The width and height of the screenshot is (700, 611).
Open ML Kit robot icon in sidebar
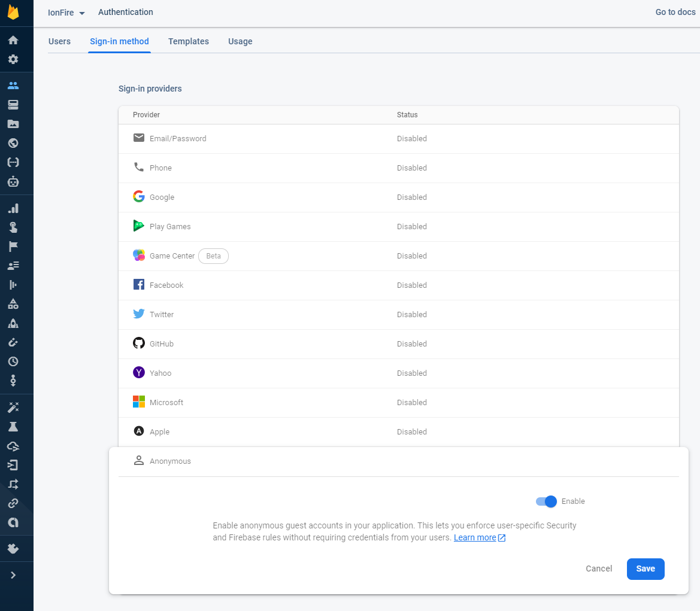tap(13, 182)
